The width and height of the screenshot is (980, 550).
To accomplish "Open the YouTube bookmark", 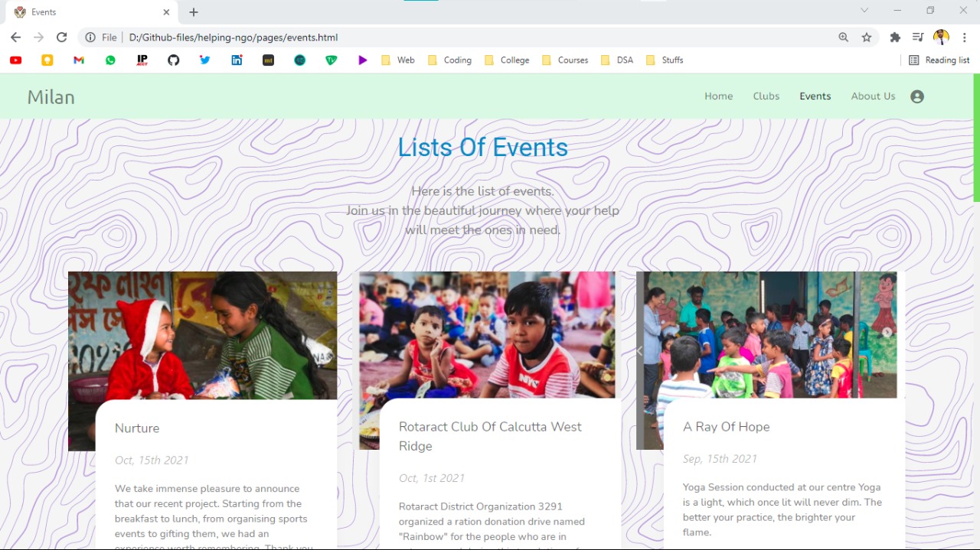I will coord(15,60).
